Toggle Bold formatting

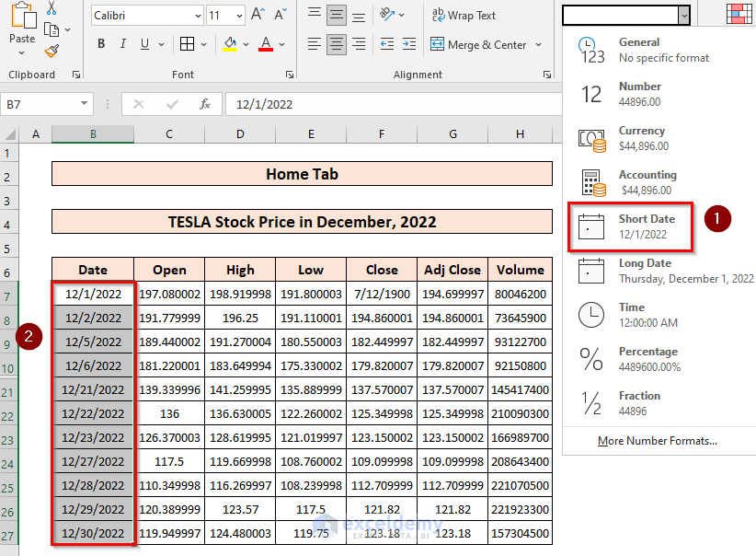click(101, 44)
